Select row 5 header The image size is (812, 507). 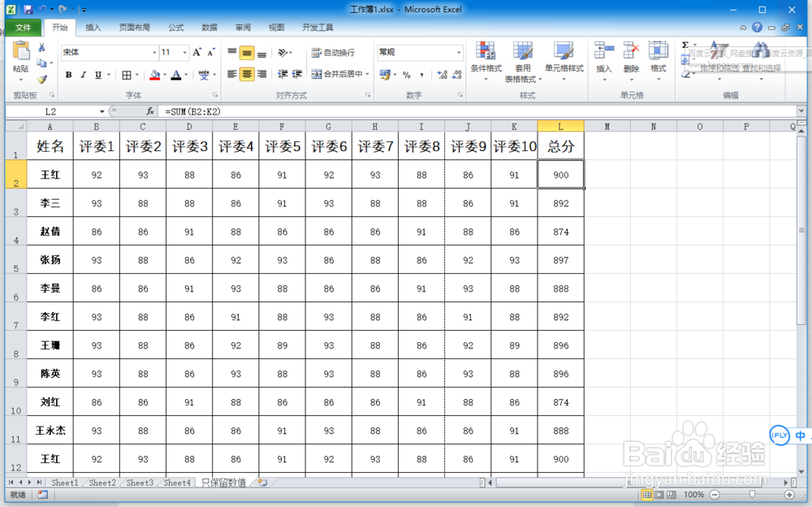tap(15, 260)
